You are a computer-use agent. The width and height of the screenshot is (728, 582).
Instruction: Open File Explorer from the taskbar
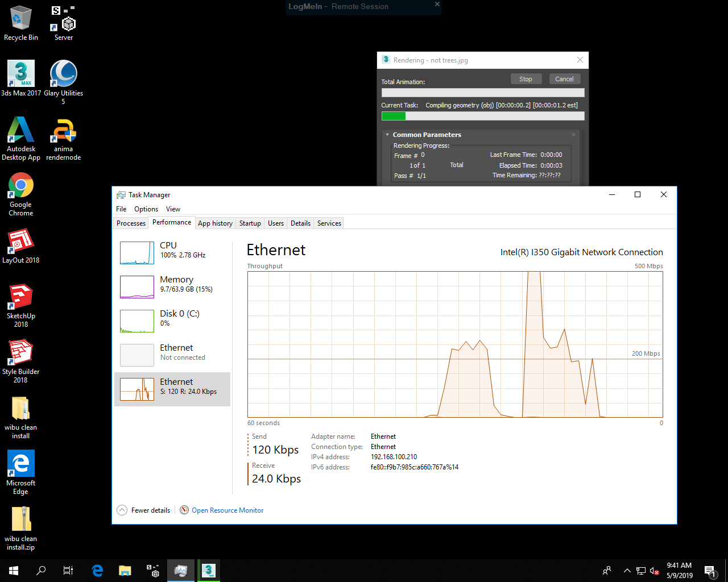125,571
